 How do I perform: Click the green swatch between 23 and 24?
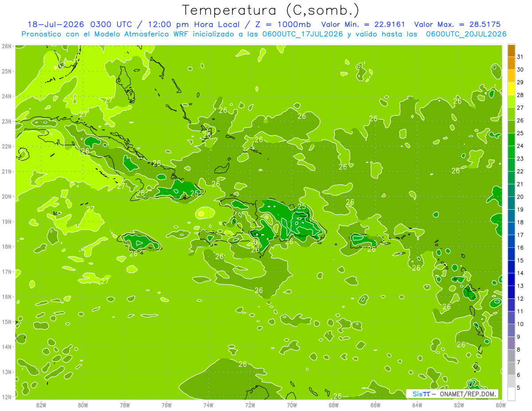click(511, 152)
